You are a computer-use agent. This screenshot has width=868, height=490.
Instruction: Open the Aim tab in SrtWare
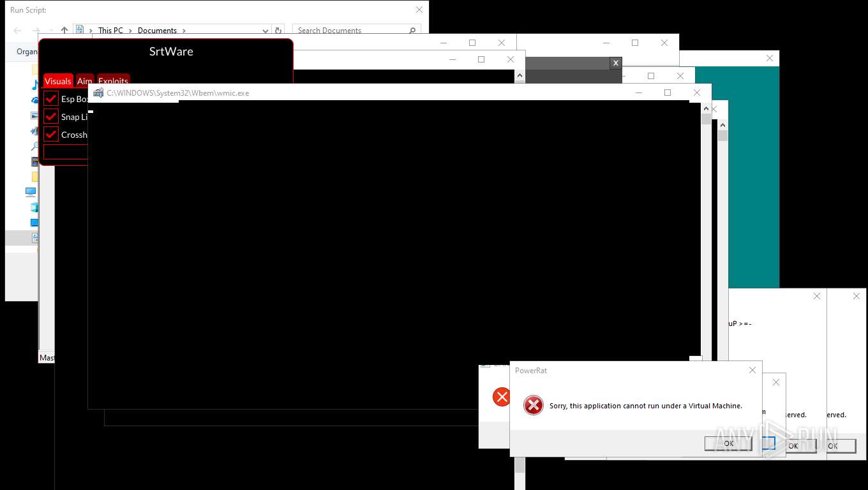coord(85,81)
